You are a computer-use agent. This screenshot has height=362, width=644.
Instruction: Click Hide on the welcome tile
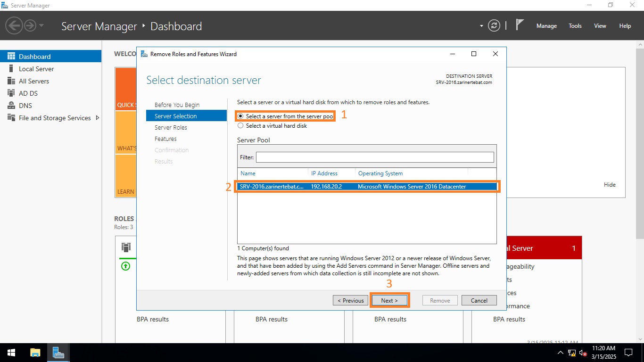[610, 185]
